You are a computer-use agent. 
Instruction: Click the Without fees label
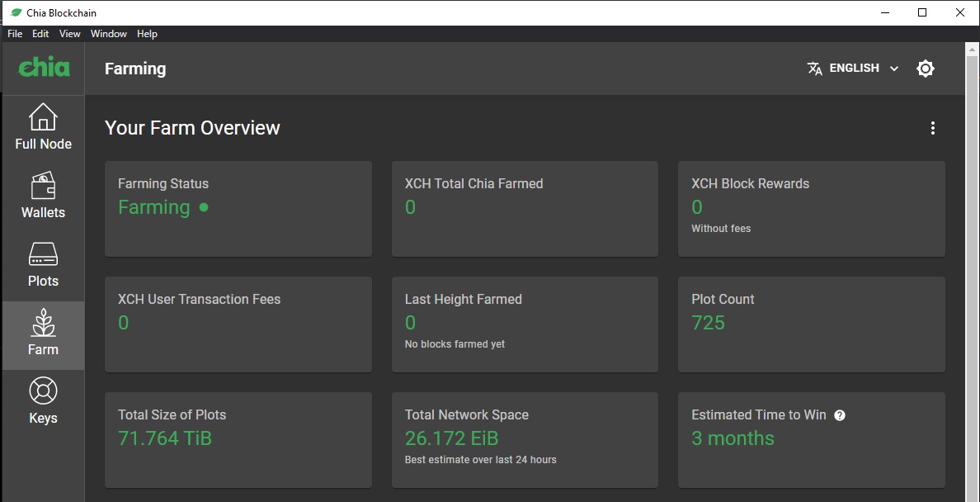click(x=721, y=229)
